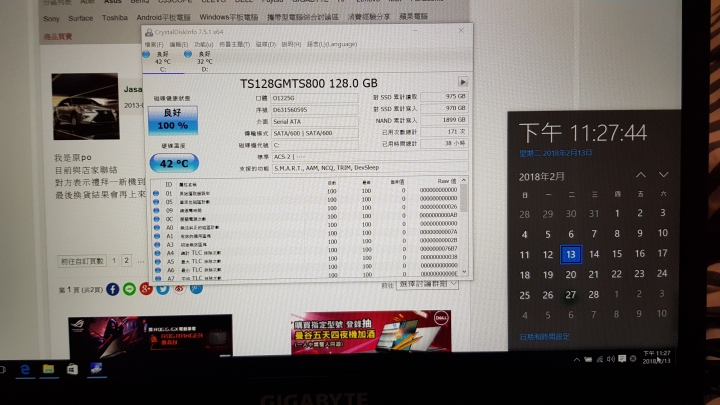Image resolution: width=720 pixels, height=405 pixels.
Task: Open Toshiba forum category link
Action: point(115,18)
